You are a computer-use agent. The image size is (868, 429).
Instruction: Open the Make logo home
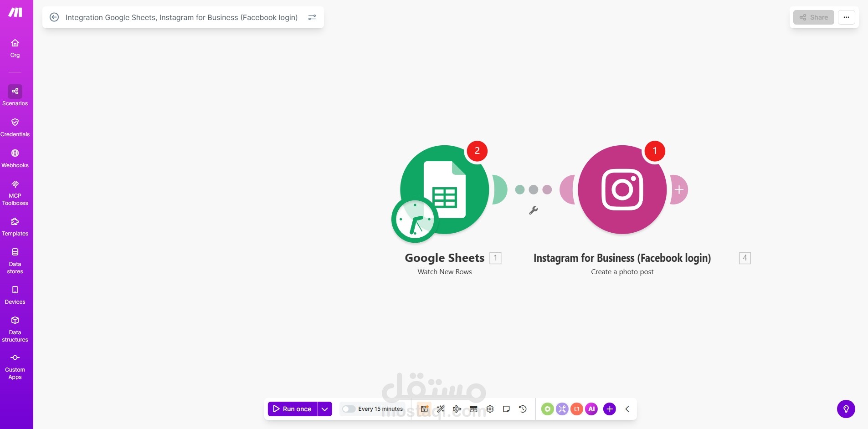coord(15,12)
